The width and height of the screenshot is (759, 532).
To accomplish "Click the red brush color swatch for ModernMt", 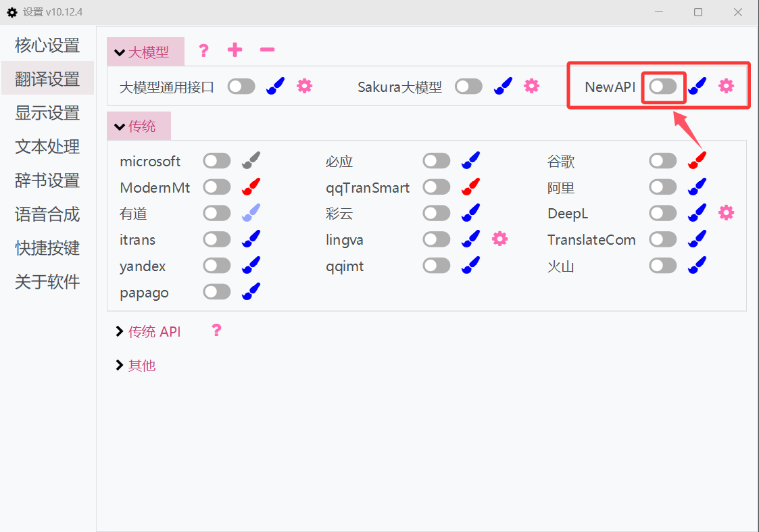I will tap(251, 187).
